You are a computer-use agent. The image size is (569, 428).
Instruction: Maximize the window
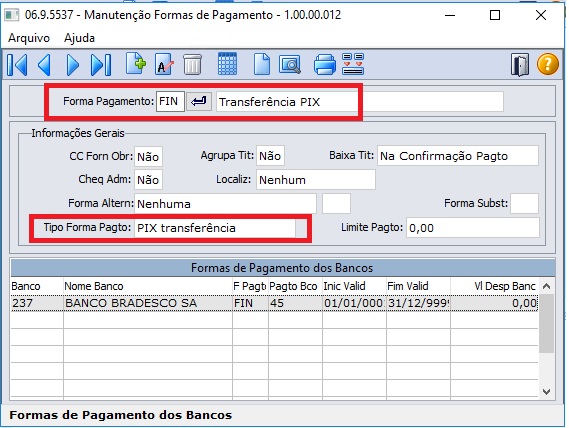[x=495, y=15]
